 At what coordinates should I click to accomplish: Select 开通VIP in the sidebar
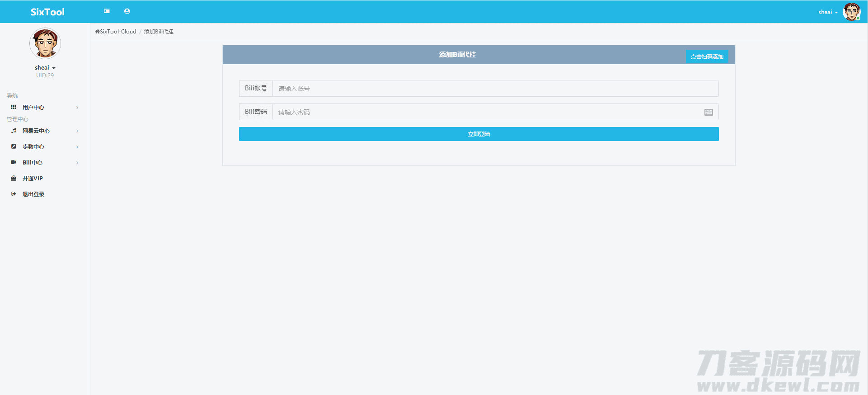click(x=45, y=178)
